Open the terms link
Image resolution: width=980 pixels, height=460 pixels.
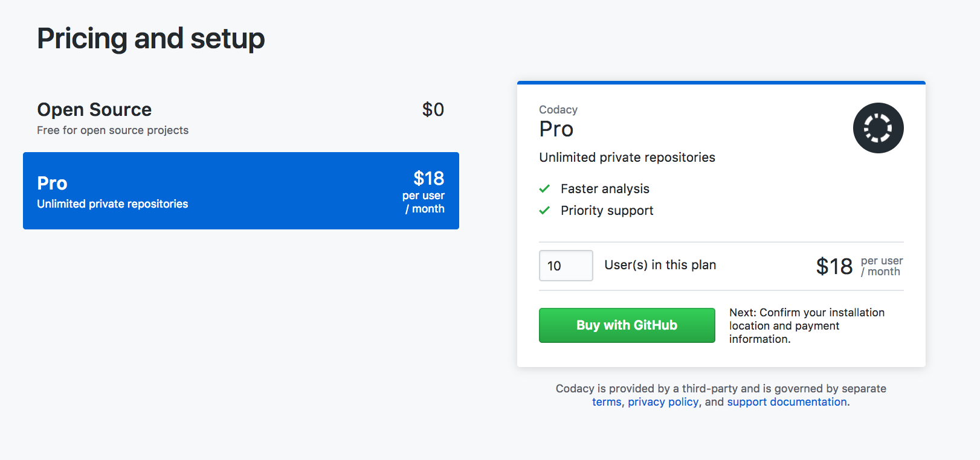coord(607,402)
